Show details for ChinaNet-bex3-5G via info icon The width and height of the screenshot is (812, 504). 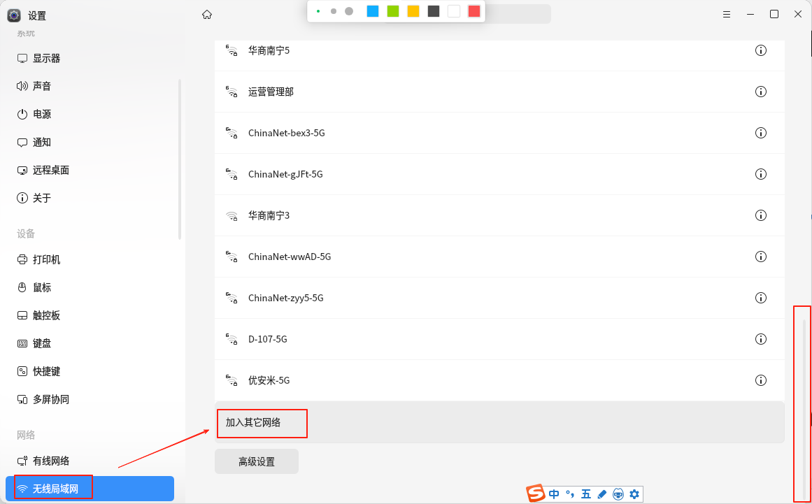pos(761,133)
